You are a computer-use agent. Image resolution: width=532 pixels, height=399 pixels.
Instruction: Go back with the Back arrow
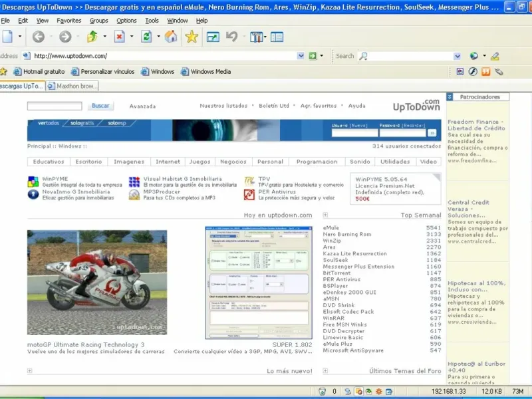tap(39, 37)
